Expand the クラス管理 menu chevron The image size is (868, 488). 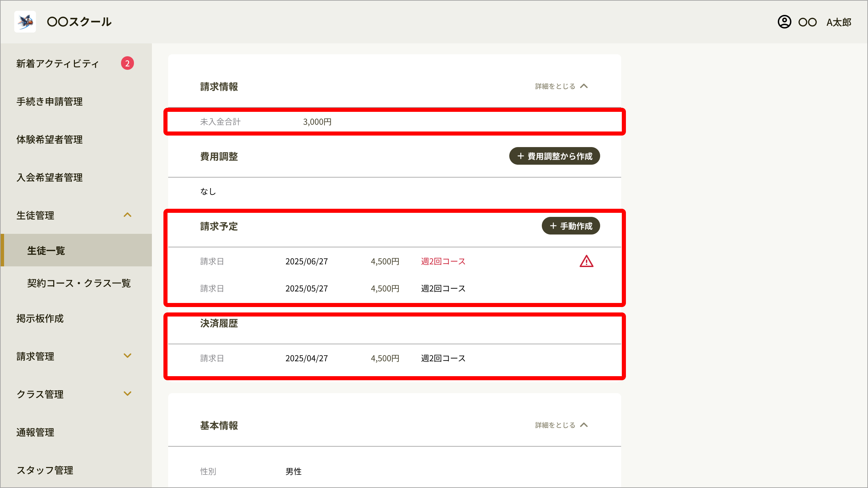[127, 394]
